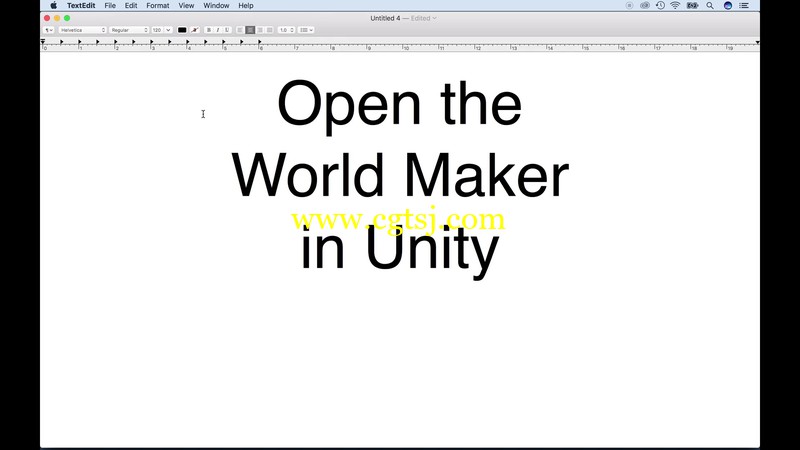The width and height of the screenshot is (800, 450).
Task: Zoom the window with the green button
Action: (67, 18)
